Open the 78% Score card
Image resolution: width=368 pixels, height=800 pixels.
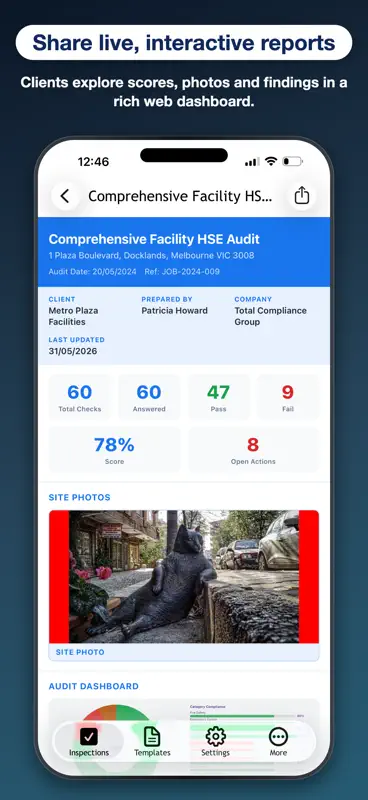[114, 450]
